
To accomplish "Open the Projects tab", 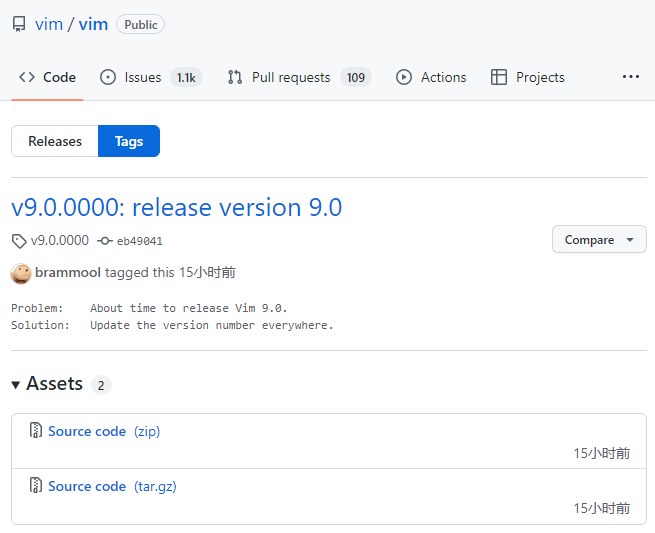I will [x=527, y=77].
